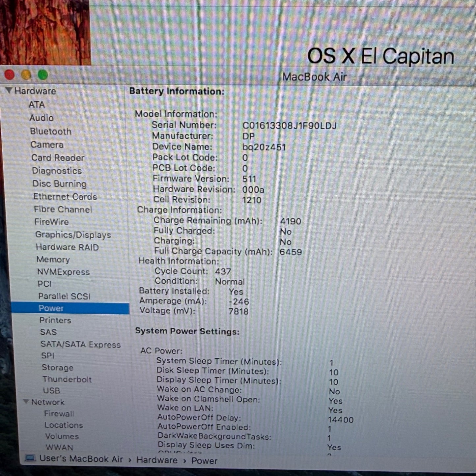Open the Card Reader entry
Viewport: 476px width, 476px height.
58,157
